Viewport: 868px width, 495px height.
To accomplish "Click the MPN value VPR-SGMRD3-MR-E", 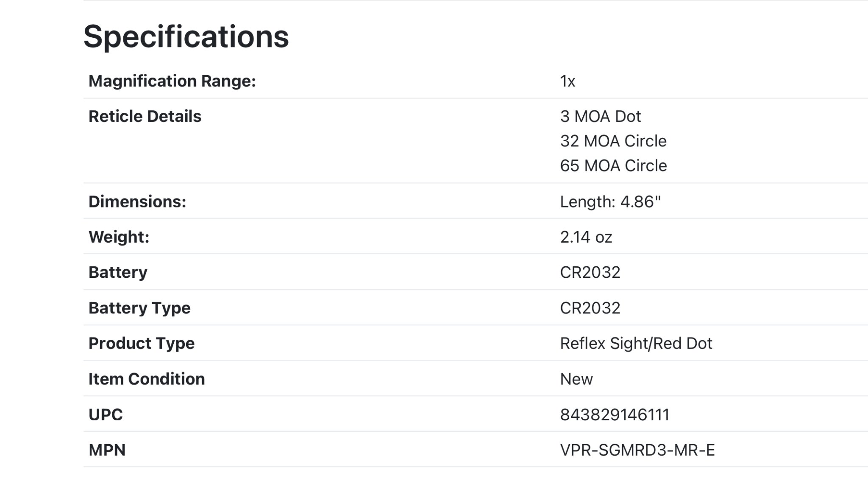I will click(637, 450).
